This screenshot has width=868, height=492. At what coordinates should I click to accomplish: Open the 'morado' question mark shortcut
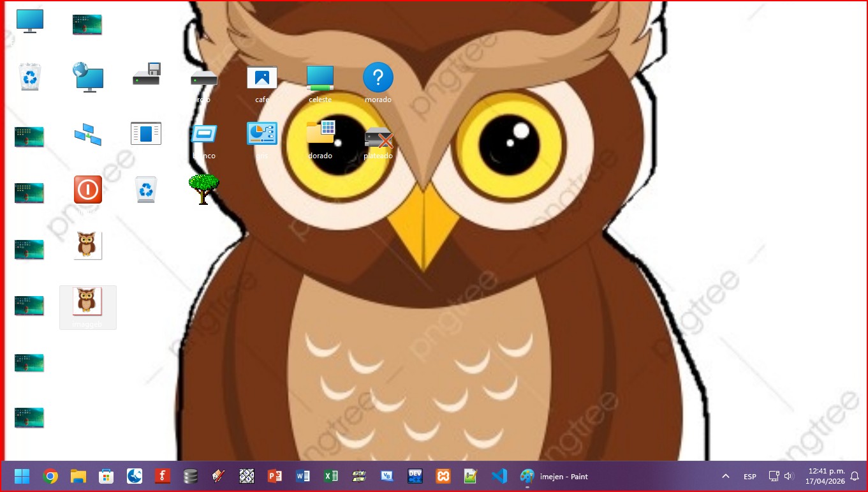(378, 78)
